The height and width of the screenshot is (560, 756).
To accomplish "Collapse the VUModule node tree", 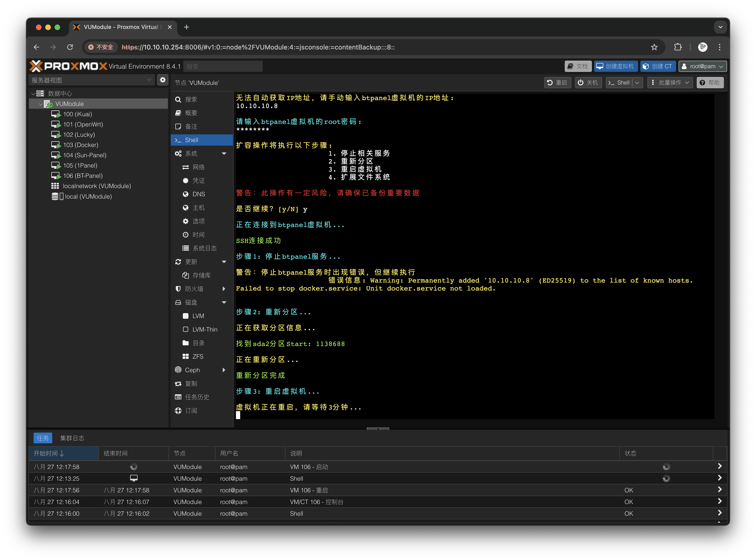I will click(x=41, y=104).
